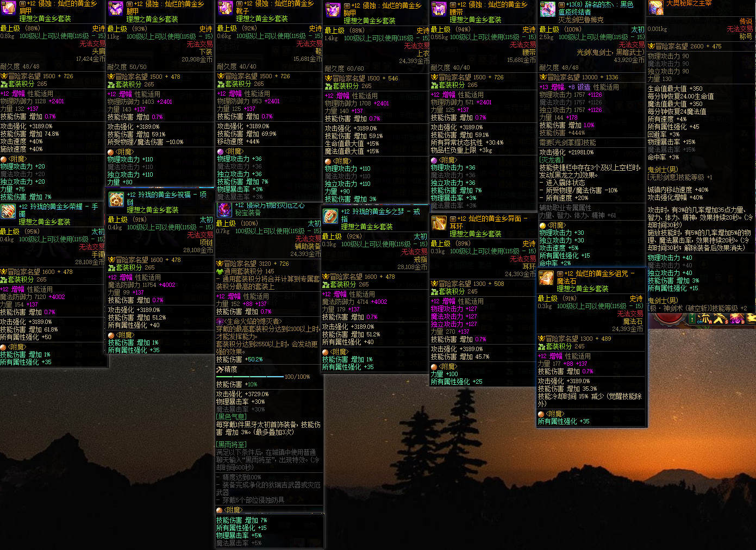Click the "移动速度 +44%" text
Screen dimensions: 756x550
point(239,141)
